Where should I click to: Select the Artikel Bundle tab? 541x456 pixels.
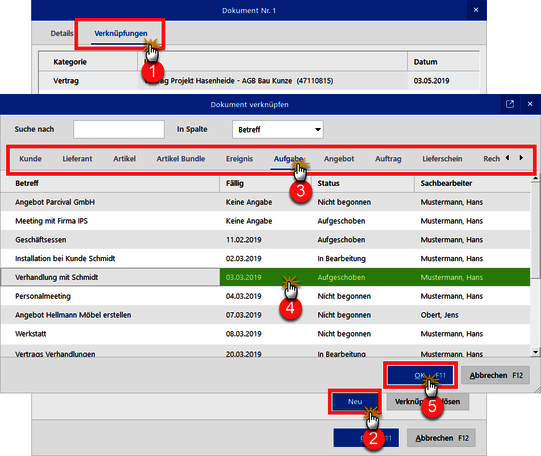coord(181,159)
